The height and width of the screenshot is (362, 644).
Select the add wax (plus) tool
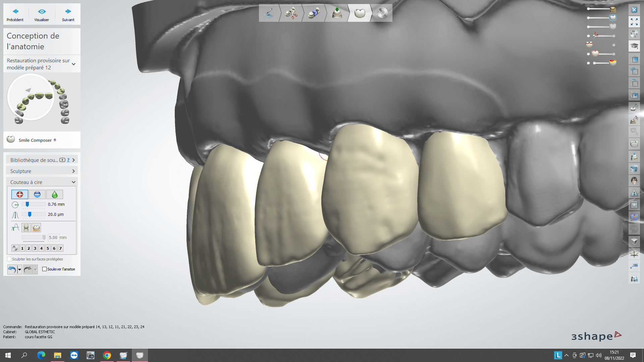pyautogui.click(x=20, y=194)
